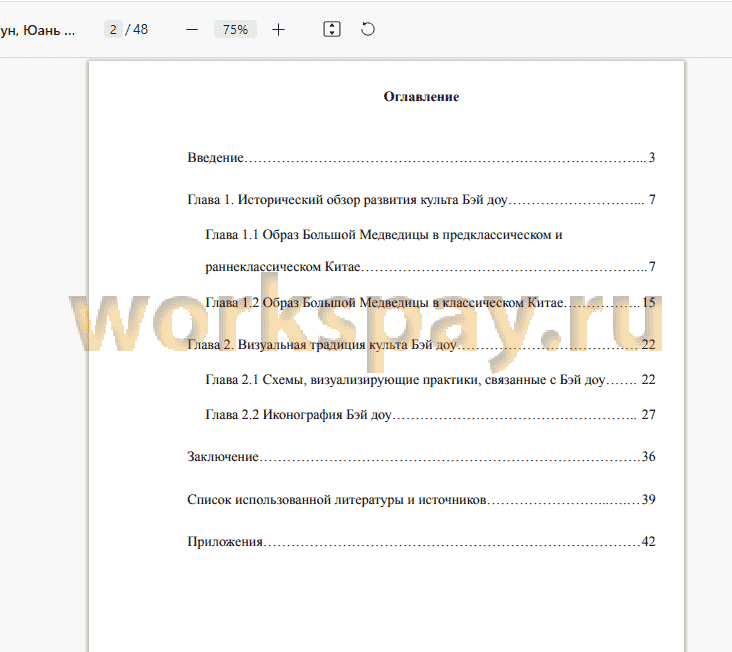
Task: Click Список использованной литературы entry
Action: (x=421, y=500)
